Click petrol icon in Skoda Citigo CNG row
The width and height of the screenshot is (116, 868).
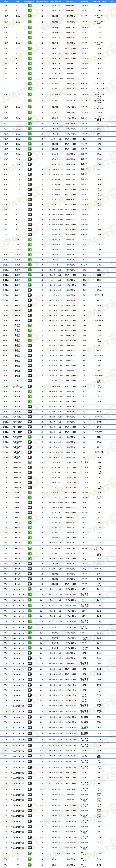(x=30, y=265)
